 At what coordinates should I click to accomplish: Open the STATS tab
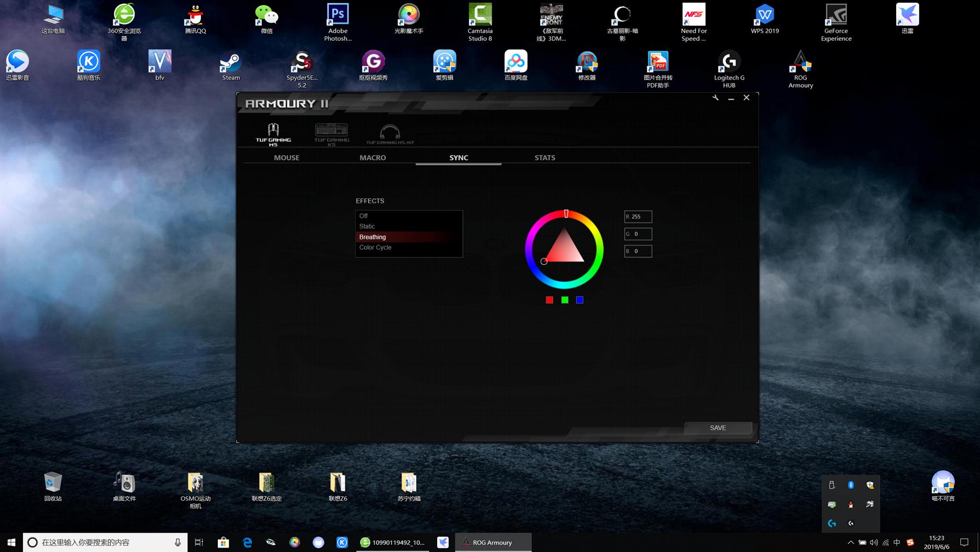(x=544, y=157)
